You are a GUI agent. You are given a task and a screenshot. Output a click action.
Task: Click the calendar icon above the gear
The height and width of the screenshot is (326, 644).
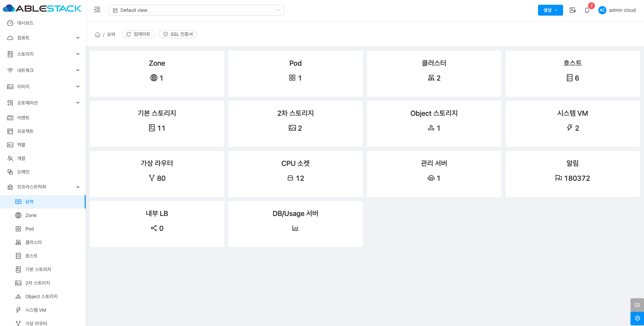pyautogui.click(x=637, y=305)
